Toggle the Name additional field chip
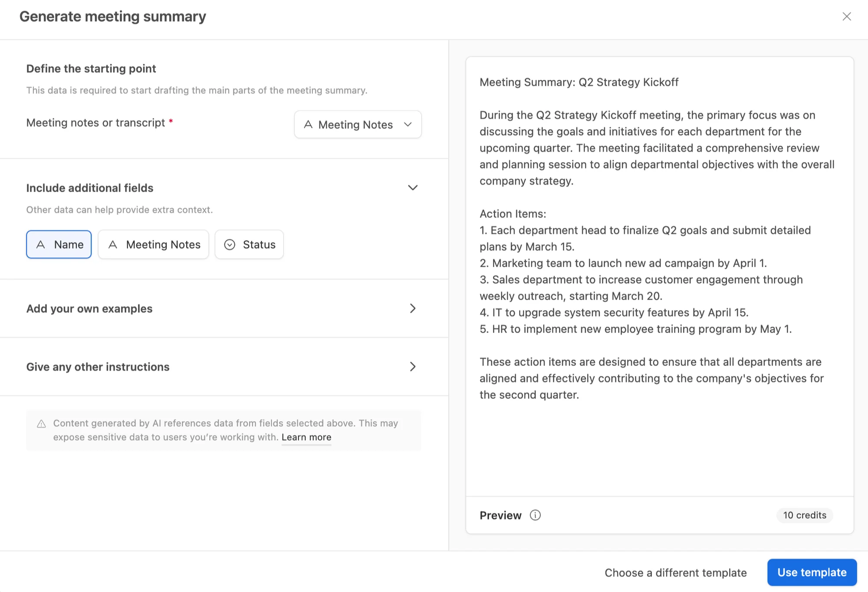 59,245
